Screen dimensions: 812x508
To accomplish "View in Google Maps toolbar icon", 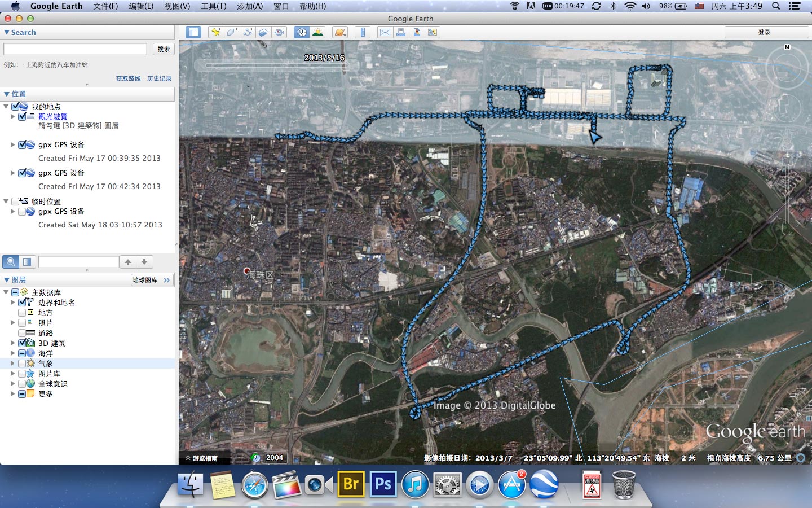I will 433,32.
